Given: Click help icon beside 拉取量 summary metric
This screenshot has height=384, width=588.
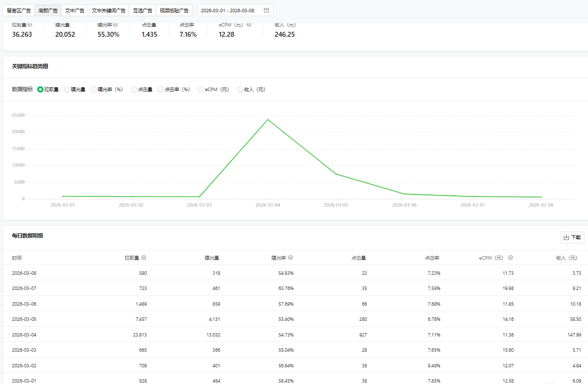Looking at the screenshot, I should 30,24.
